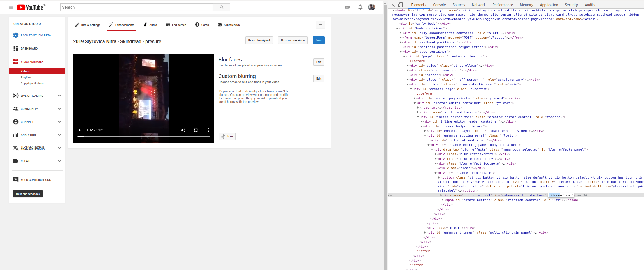
Task: Toggle the DevTools device toolbar
Action: [401, 5]
